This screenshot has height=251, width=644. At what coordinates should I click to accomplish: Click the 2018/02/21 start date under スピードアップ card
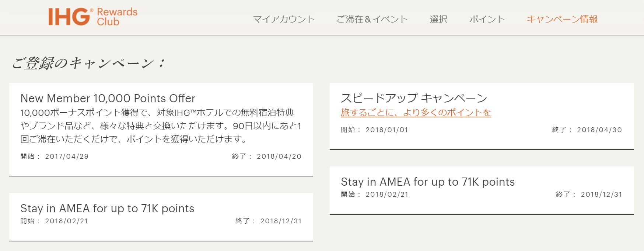click(387, 195)
